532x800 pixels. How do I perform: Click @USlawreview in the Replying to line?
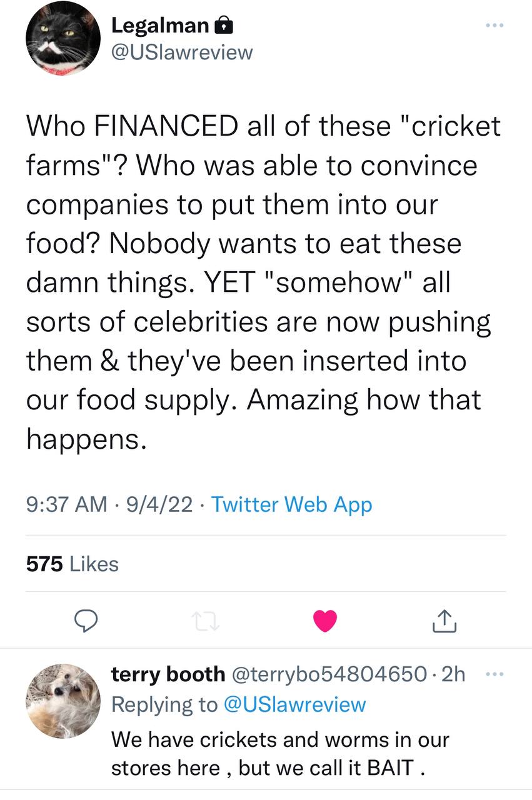(294, 704)
